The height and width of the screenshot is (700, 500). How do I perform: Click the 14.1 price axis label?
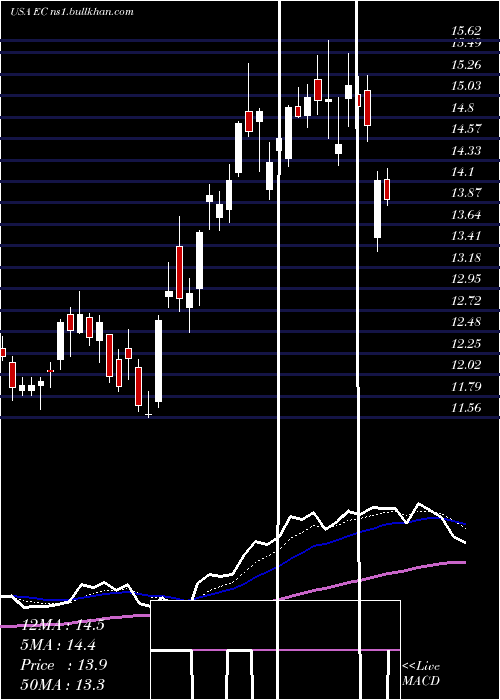(463, 172)
